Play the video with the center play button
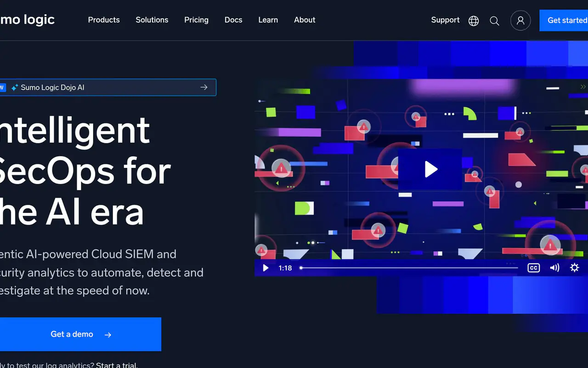The image size is (588, 368). tap(430, 169)
